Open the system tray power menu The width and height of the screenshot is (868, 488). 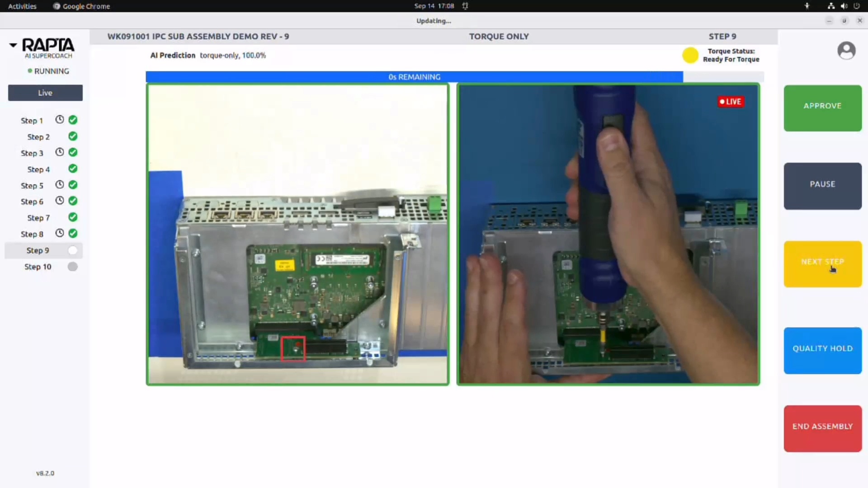coord(856,6)
